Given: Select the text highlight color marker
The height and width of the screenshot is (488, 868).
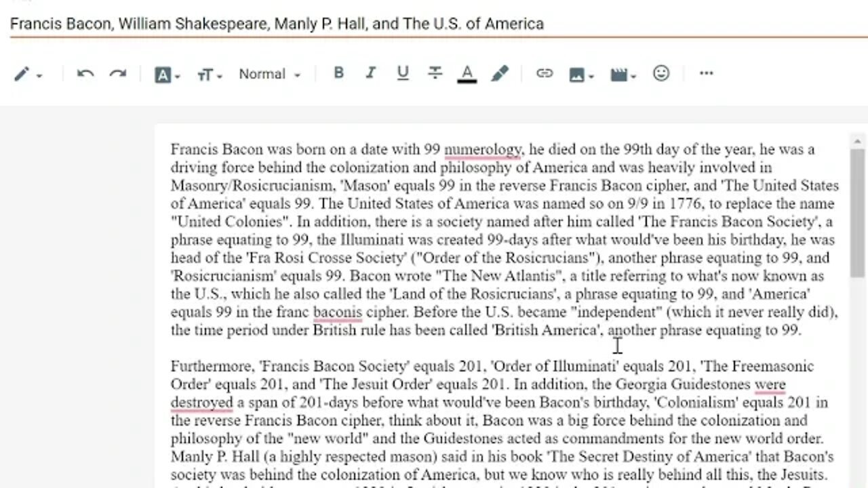Looking at the screenshot, I should tap(500, 74).
